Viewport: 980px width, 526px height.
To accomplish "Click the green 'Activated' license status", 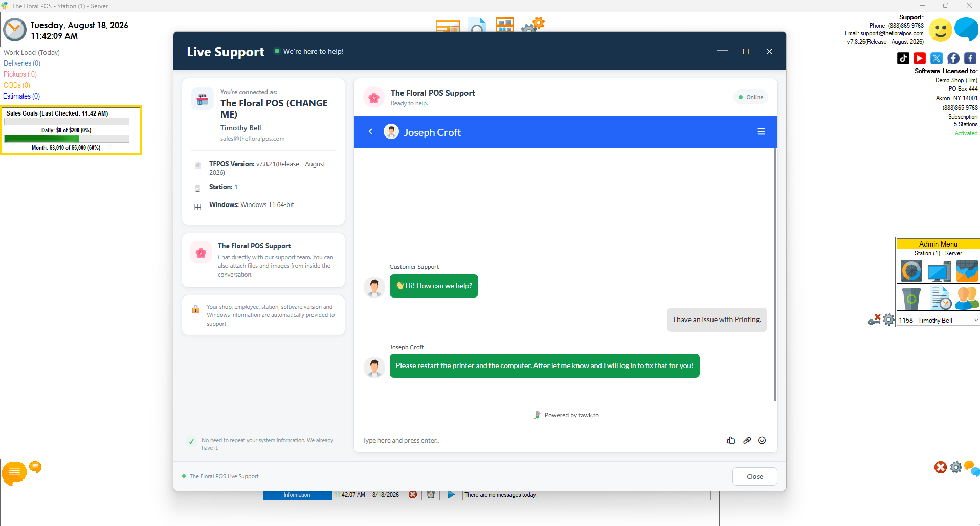I will 966,133.
